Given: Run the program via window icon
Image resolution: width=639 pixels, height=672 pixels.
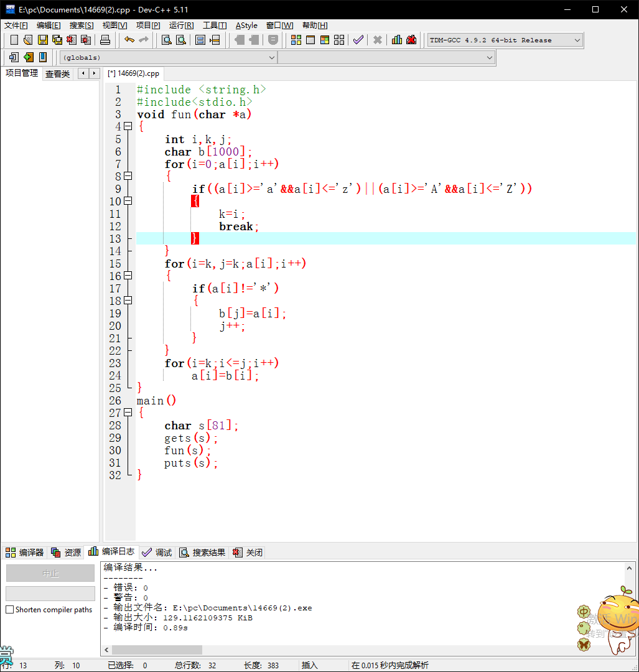Looking at the screenshot, I should pyautogui.click(x=310, y=40).
